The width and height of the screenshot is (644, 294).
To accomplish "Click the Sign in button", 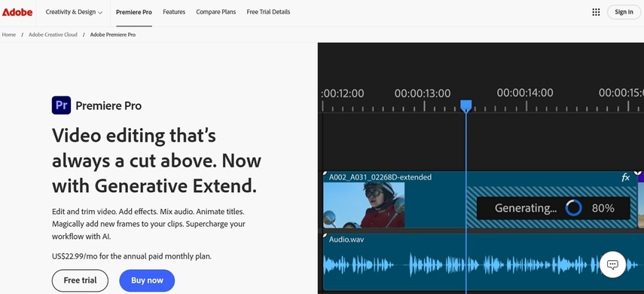I will pyautogui.click(x=624, y=12).
